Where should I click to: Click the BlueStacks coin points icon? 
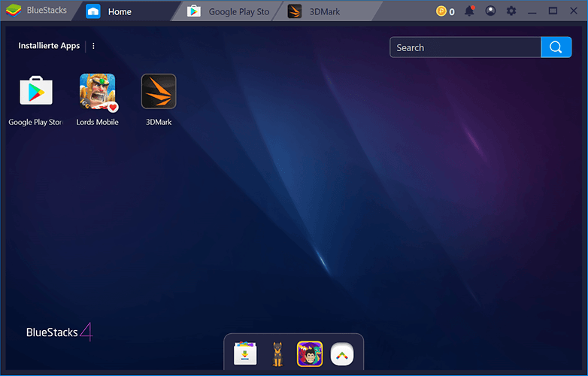pyautogui.click(x=441, y=11)
